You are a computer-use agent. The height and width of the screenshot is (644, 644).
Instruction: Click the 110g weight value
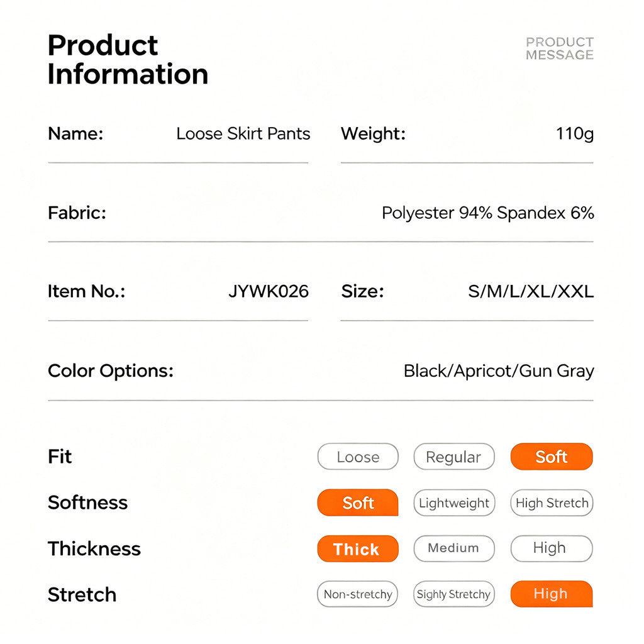click(575, 134)
